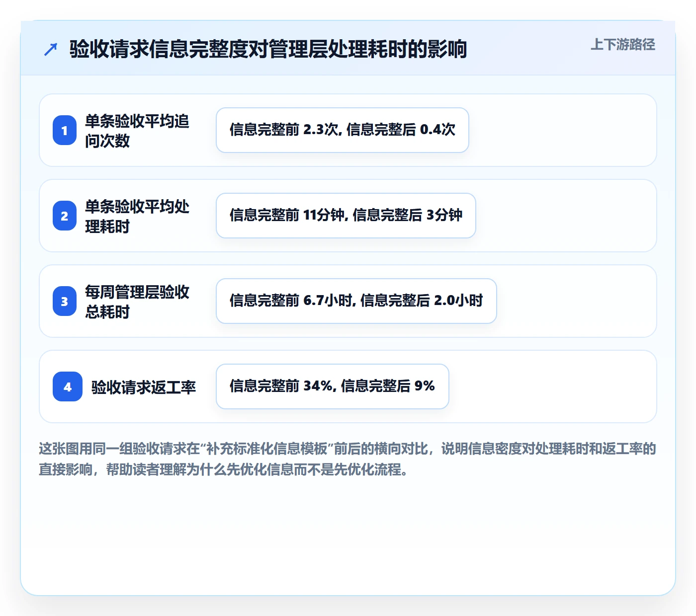Click the number 1 step badge
The image size is (696, 616).
point(65,130)
